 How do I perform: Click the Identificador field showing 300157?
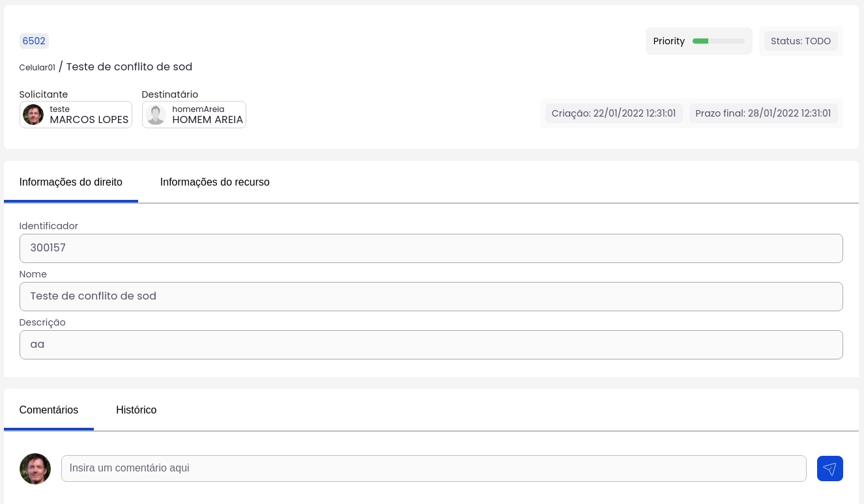(x=431, y=248)
